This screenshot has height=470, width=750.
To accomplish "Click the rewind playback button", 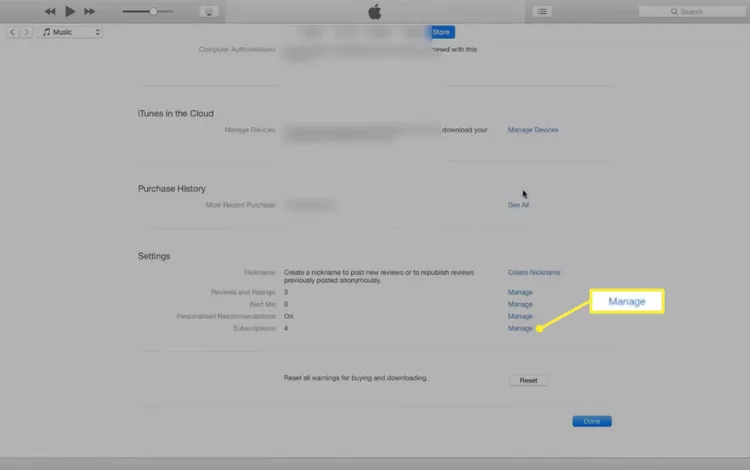I will [50, 11].
